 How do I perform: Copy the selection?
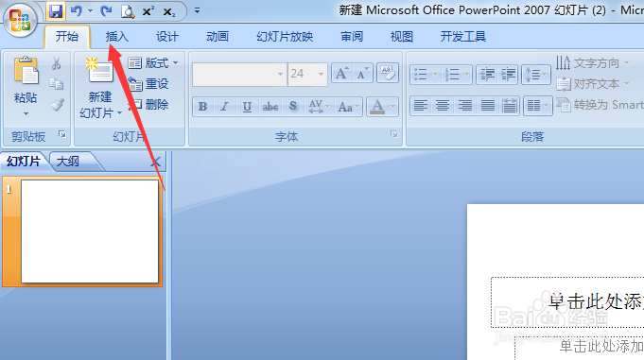(x=57, y=84)
